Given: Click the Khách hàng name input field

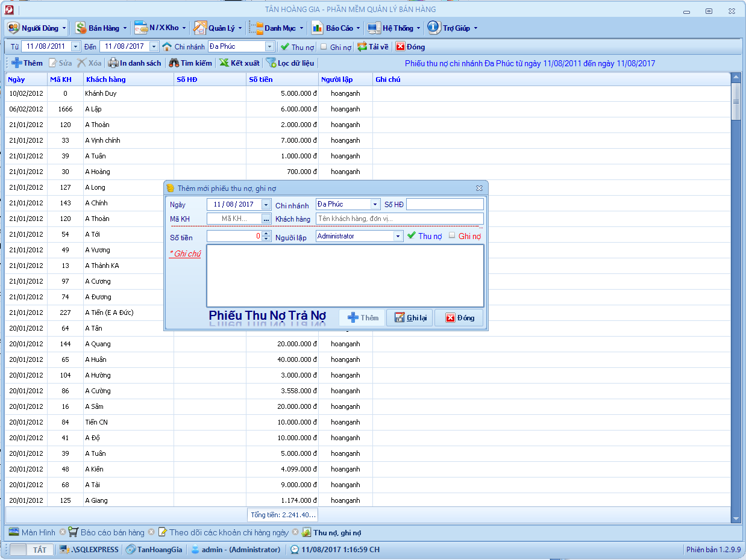Looking at the screenshot, I should pyautogui.click(x=400, y=219).
